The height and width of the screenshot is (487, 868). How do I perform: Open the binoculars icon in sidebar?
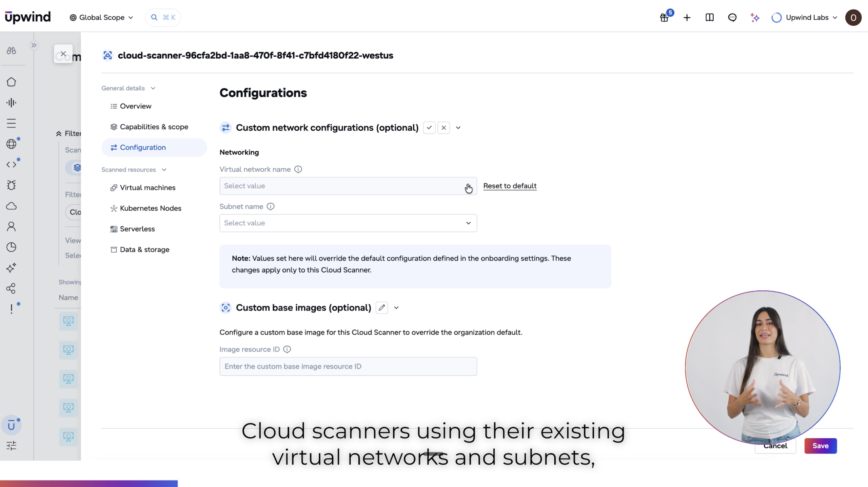click(x=11, y=51)
